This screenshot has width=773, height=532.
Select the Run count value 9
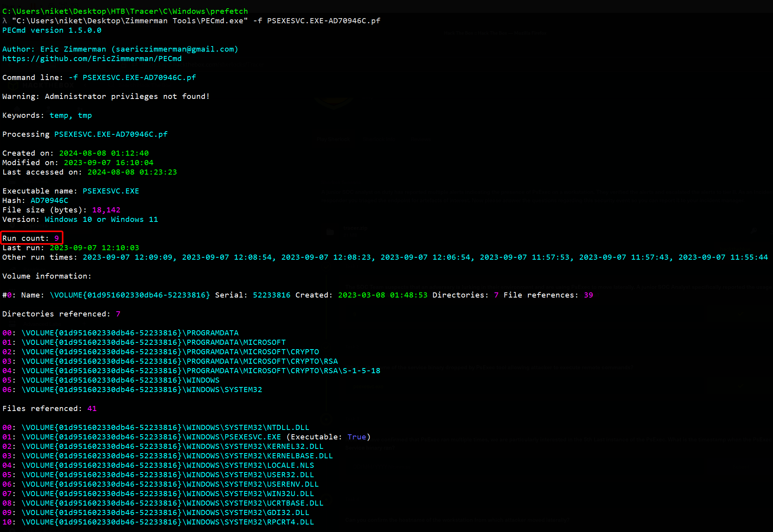point(56,238)
